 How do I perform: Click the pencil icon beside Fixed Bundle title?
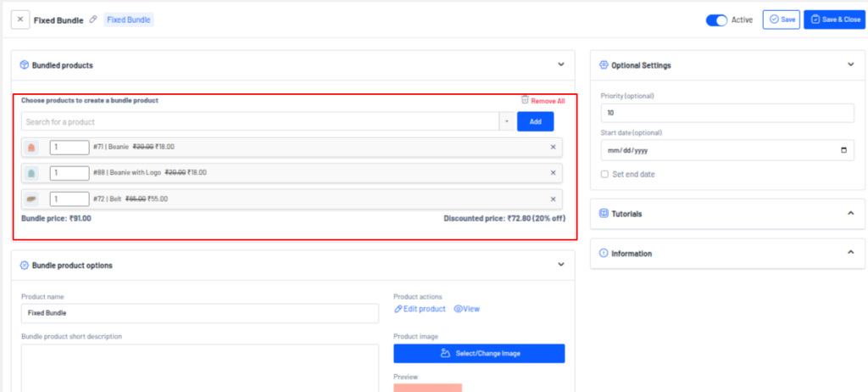pos(93,20)
